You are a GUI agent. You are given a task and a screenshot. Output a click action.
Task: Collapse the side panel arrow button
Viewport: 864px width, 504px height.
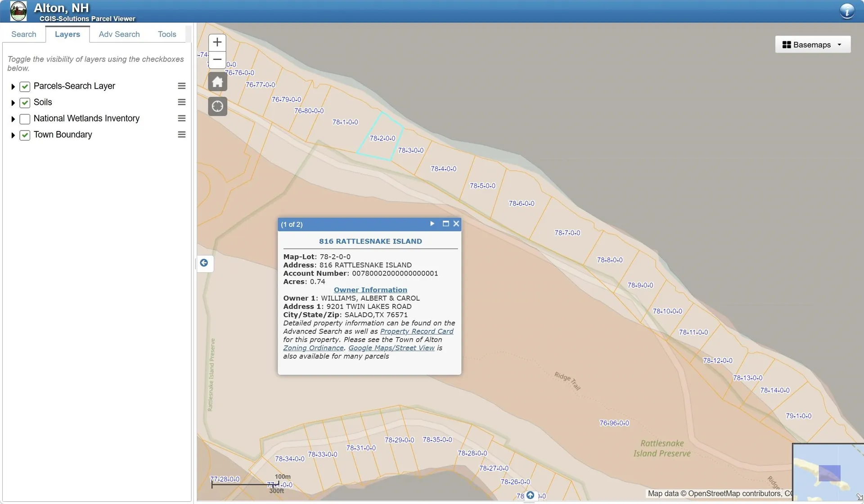tap(204, 263)
